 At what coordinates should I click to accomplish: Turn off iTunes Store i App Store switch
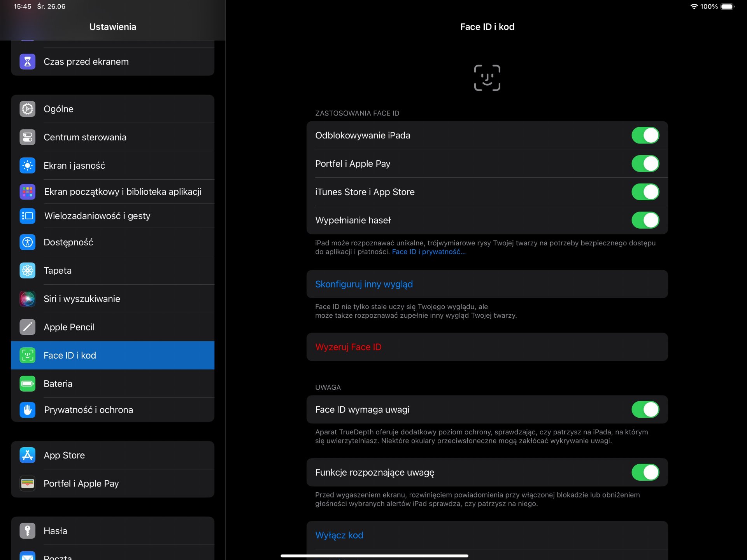(645, 192)
